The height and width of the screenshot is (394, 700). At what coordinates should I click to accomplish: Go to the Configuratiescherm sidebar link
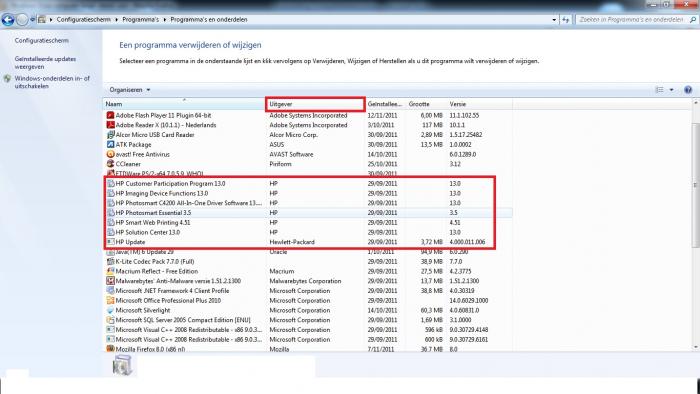[x=42, y=41]
